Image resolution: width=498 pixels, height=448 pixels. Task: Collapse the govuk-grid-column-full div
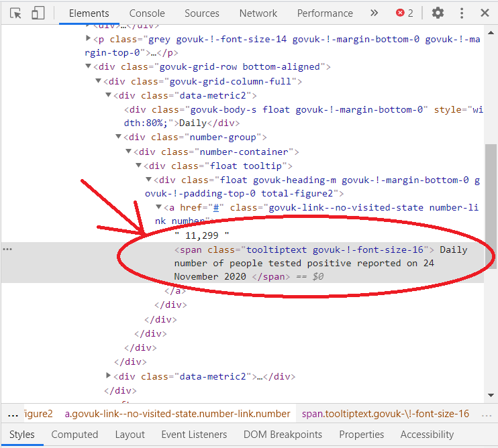tap(99, 80)
